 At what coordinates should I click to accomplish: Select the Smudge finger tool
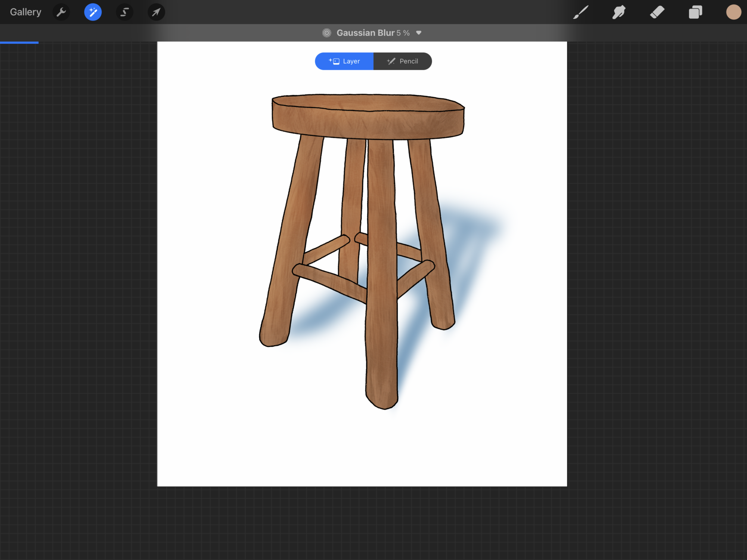tap(619, 12)
